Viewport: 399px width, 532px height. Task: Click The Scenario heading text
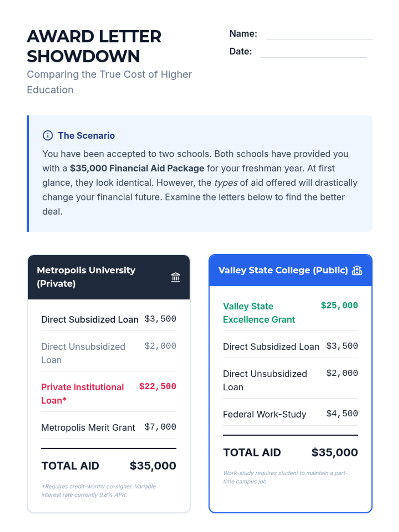[86, 135]
